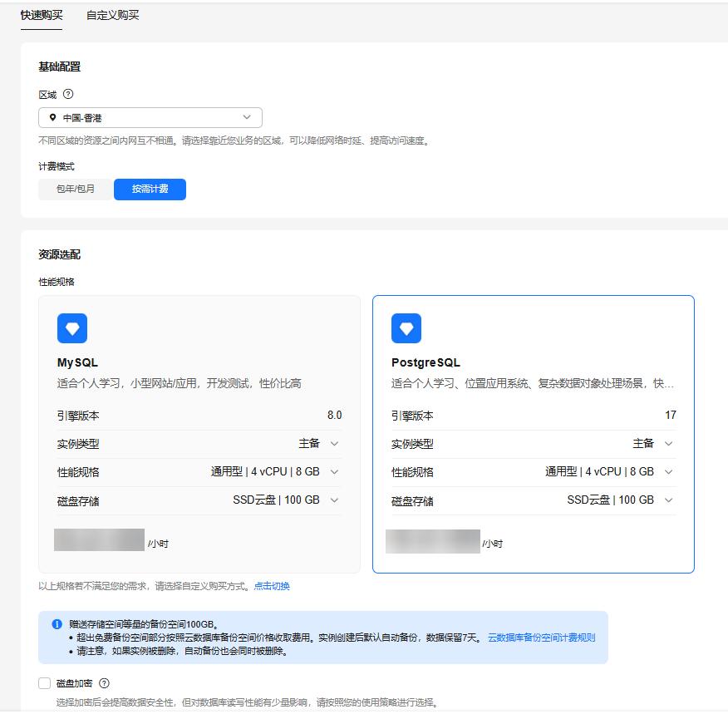Viewport: 728px width, 714px height.
Task: Click MySQL 磁盘存储 label
Action: [78, 501]
